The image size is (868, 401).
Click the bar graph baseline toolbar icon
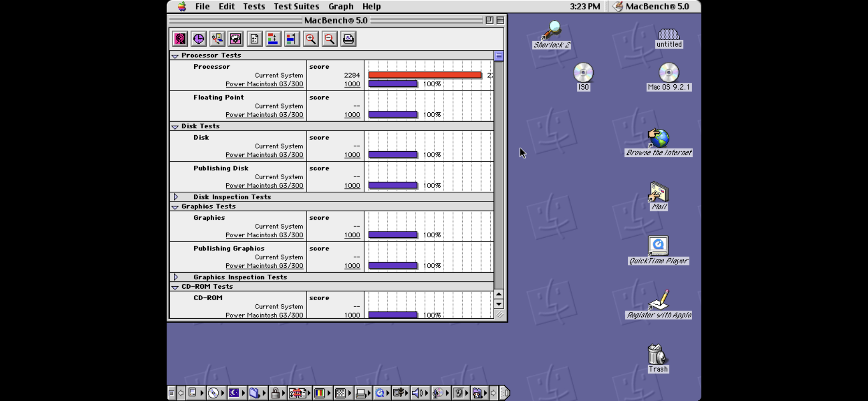[292, 39]
